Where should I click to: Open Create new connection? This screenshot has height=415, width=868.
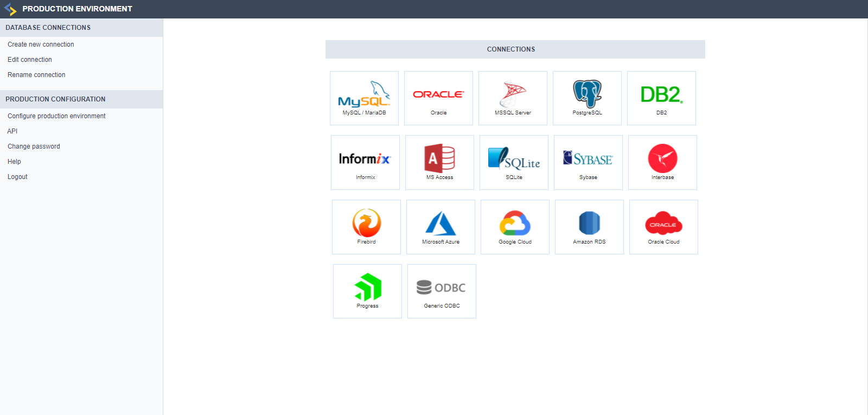(41, 44)
